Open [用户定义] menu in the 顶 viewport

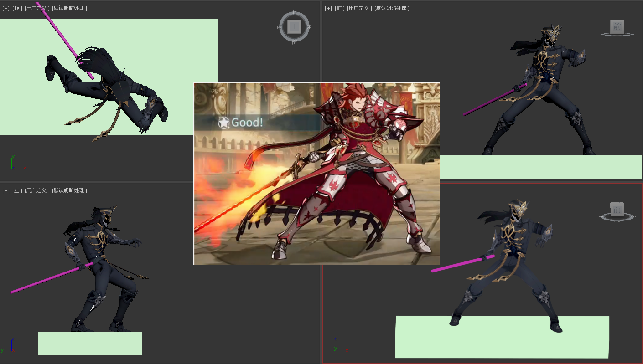tap(36, 8)
